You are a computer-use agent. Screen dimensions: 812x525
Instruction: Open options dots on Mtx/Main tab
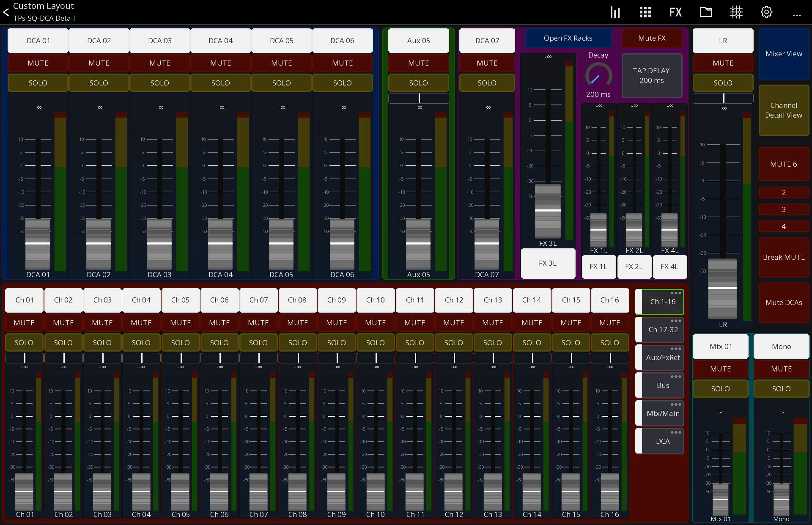pos(676,405)
